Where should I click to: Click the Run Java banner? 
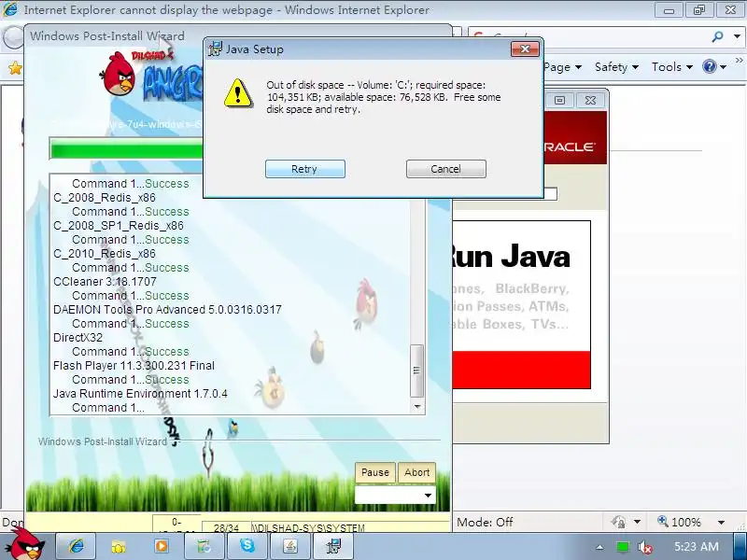(522, 286)
